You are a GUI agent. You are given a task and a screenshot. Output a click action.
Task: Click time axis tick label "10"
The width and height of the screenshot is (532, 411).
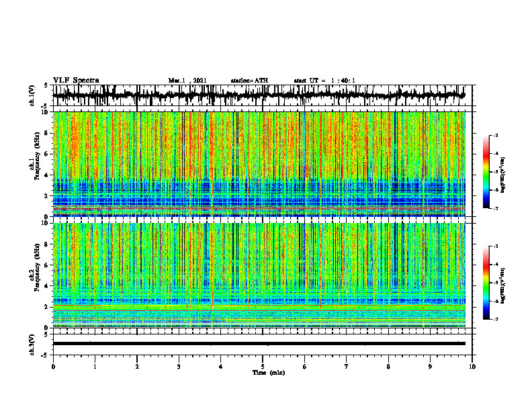[472, 367]
